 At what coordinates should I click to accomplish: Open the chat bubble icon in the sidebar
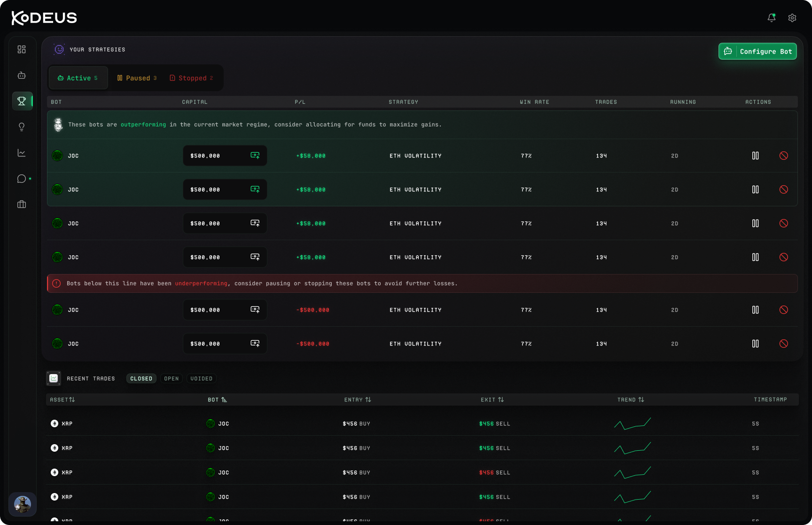(x=22, y=179)
